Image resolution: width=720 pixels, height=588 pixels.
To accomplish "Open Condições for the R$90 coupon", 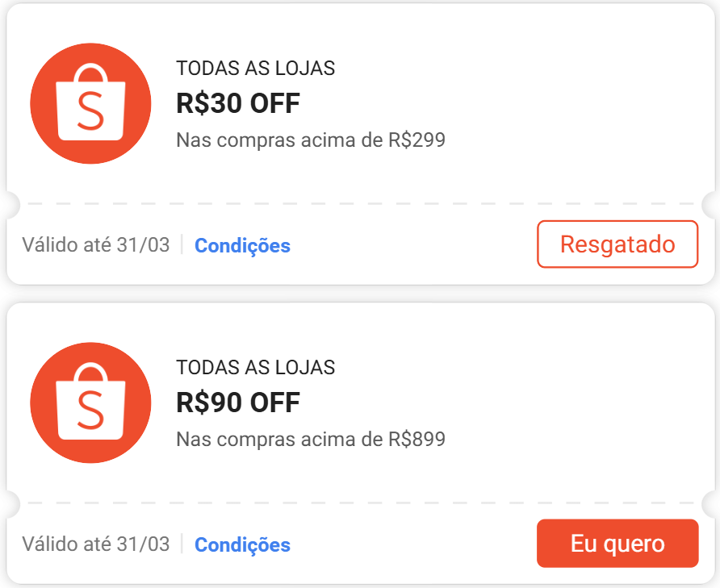I will point(242,545).
